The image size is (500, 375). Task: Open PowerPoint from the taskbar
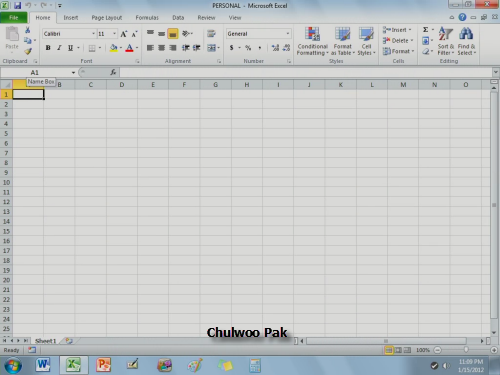pyautogui.click(x=103, y=365)
